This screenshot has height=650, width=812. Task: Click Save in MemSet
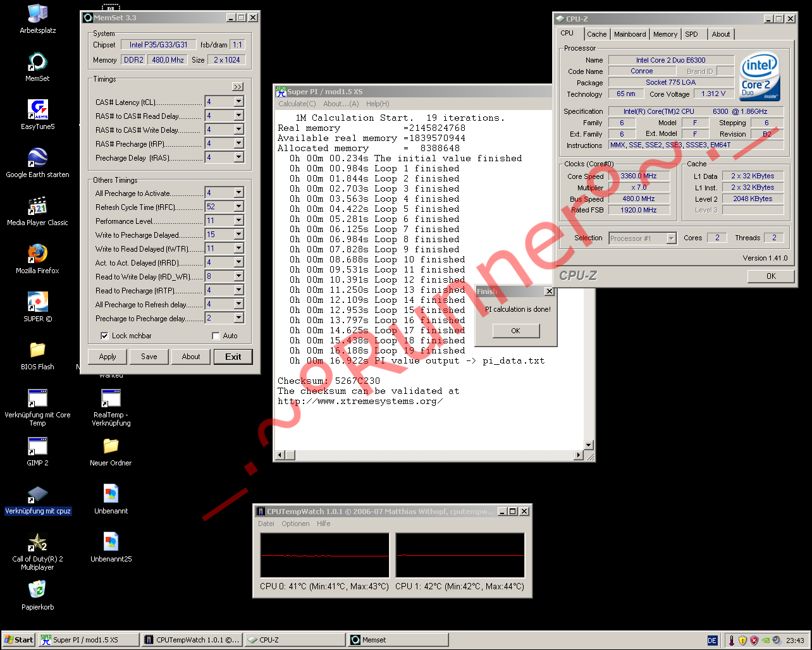click(149, 357)
